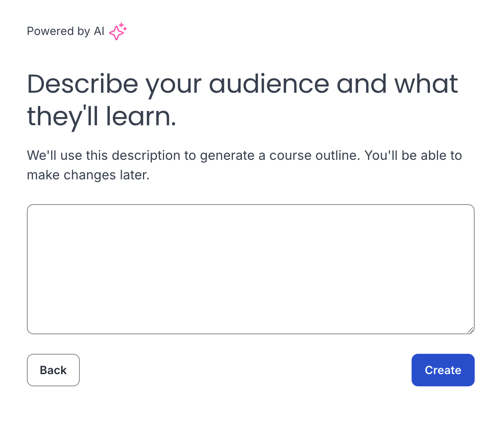Focus the course description text area
The height and width of the screenshot is (427, 504).
point(250,269)
